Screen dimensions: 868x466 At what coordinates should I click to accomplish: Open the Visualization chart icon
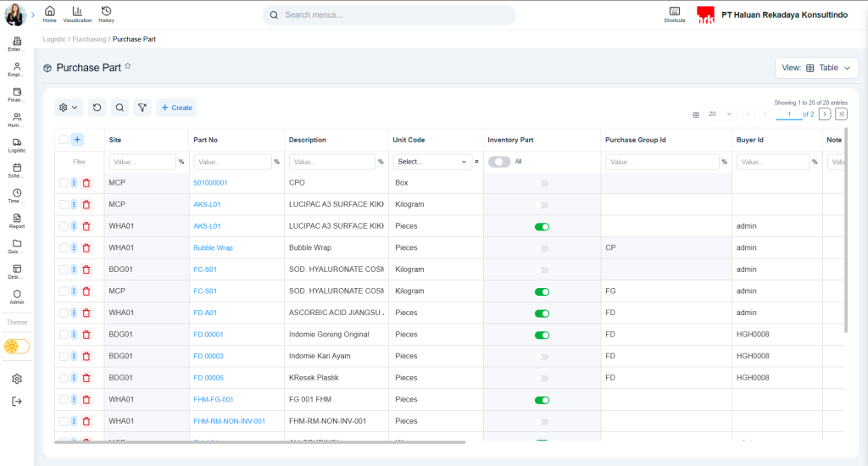coord(76,11)
